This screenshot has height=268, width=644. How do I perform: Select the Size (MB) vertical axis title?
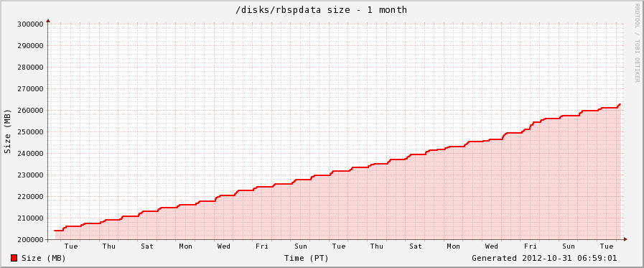[7, 131]
